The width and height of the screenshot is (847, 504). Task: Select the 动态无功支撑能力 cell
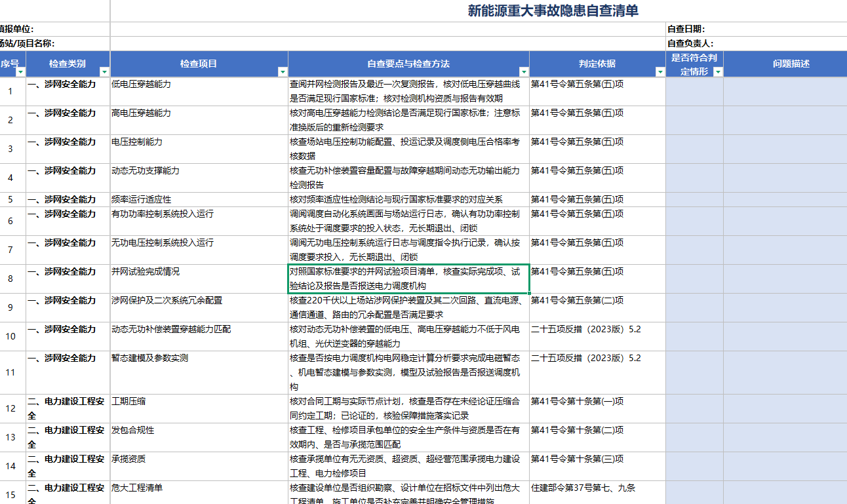199,178
